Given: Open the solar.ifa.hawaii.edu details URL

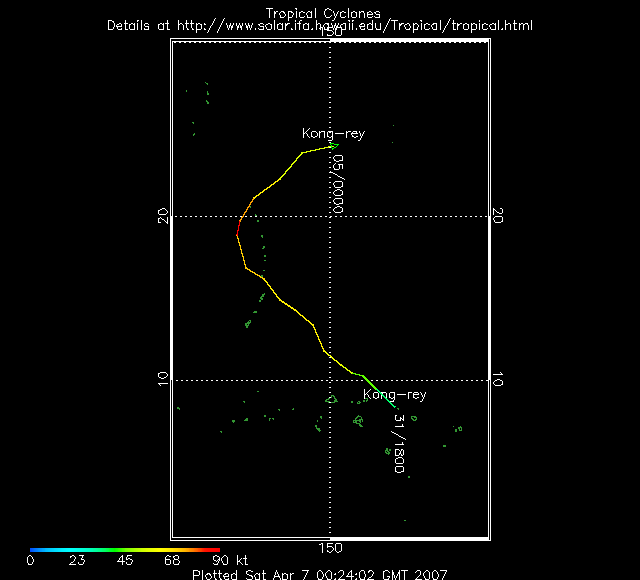Looking at the screenshot, I should tap(319, 25).
